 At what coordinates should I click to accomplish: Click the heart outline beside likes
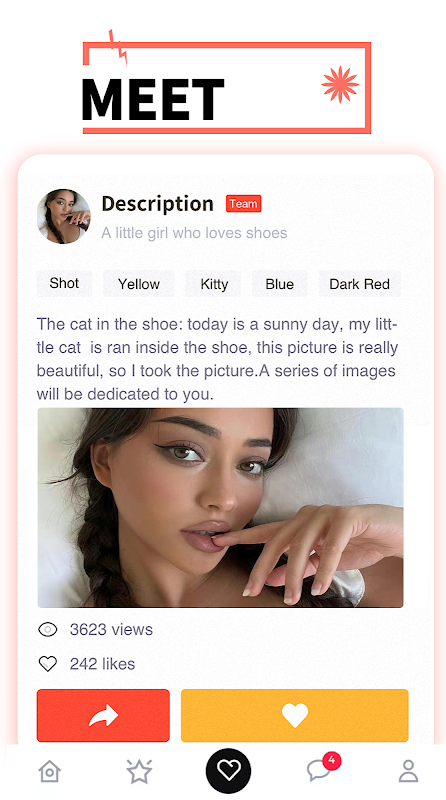(x=48, y=664)
